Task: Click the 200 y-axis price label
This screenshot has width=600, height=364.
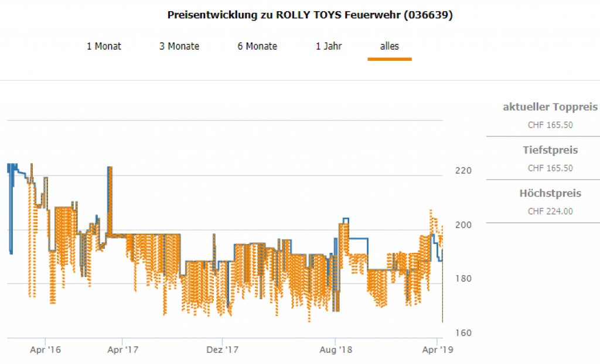Action: tap(463, 225)
